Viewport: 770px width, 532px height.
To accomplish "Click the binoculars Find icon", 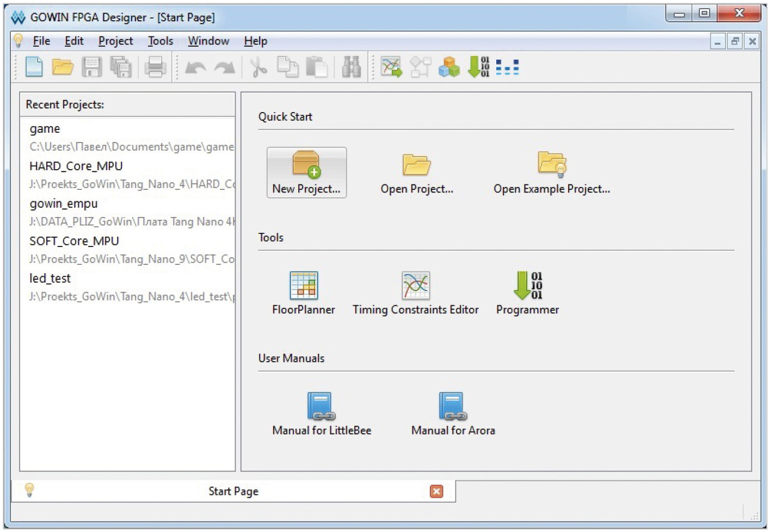I will pos(352,67).
